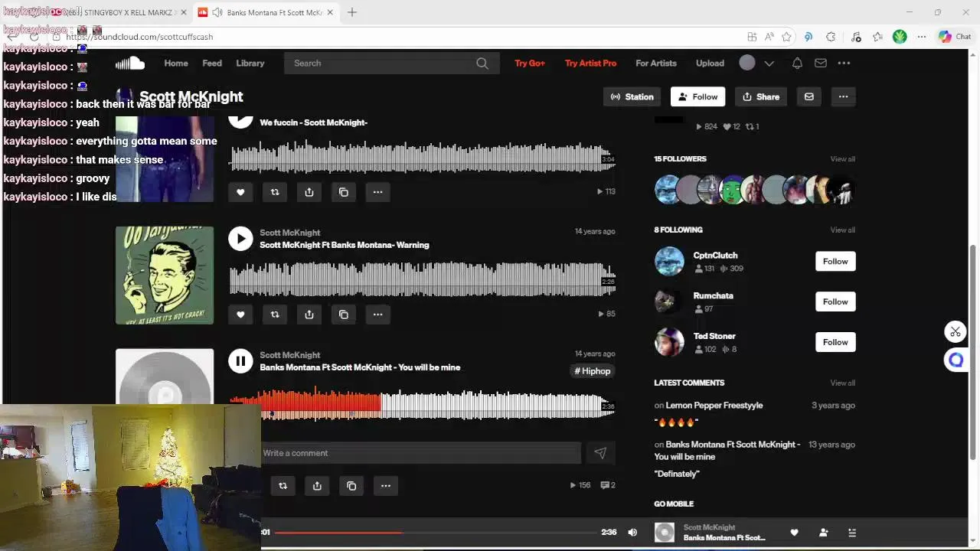Follow Ted Stoner
The width and height of the screenshot is (980, 551).
point(835,342)
